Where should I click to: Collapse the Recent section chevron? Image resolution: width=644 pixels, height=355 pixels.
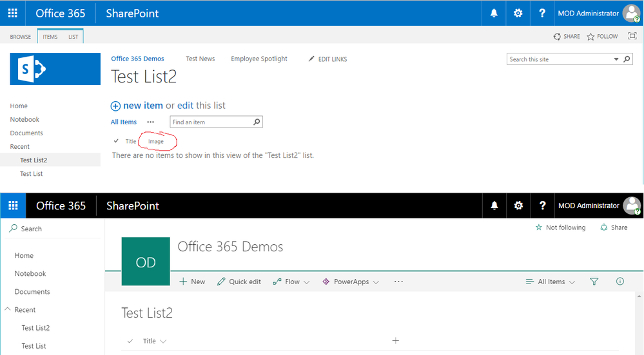coord(8,310)
